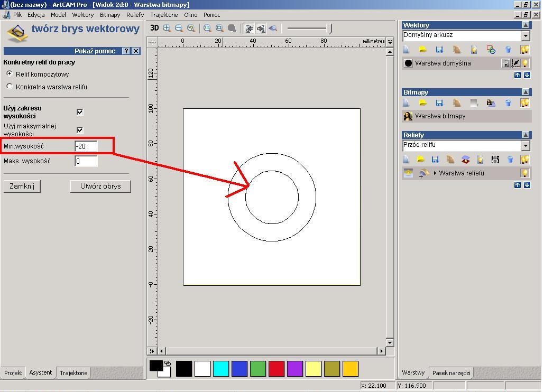This screenshot has height=392, width=544.
Task: Collapse the Bitmapy panel
Action: (525, 92)
